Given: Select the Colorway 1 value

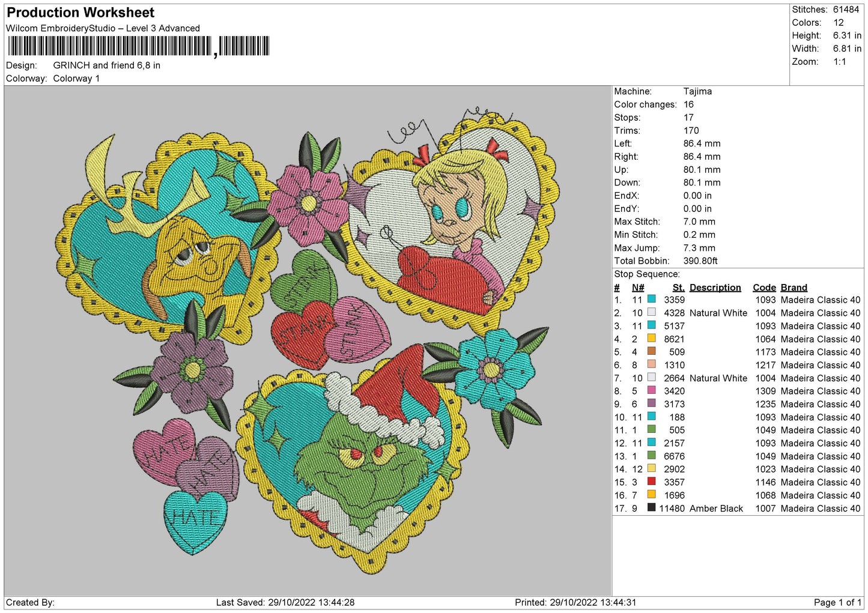Looking at the screenshot, I should click(76, 79).
